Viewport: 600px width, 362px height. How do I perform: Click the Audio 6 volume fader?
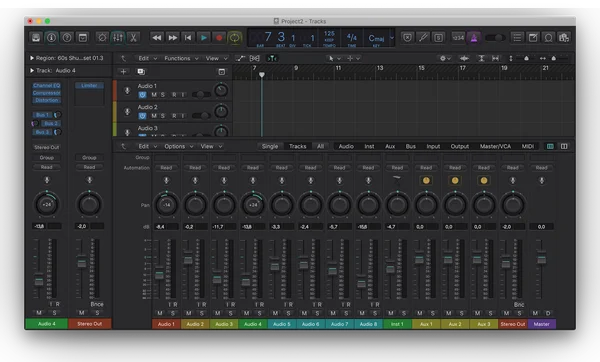tap(303, 265)
